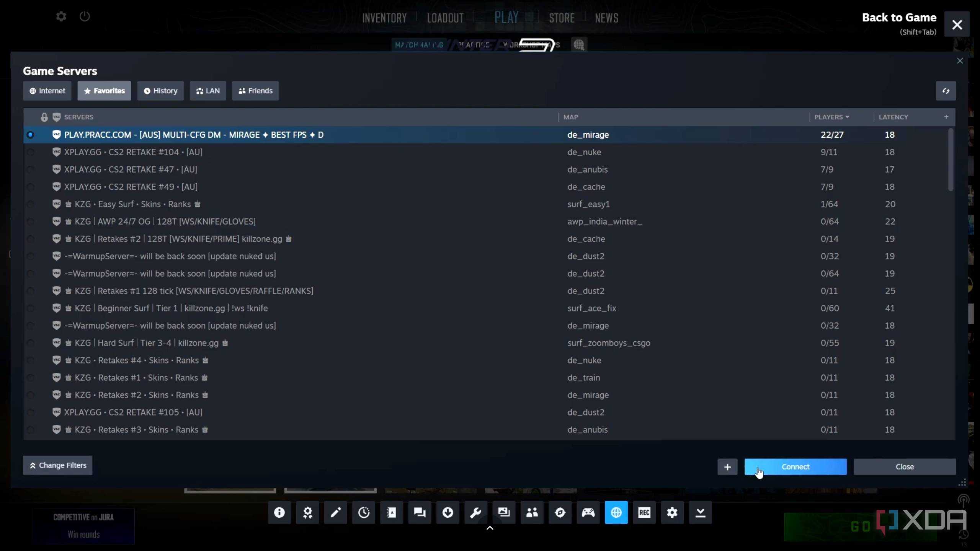Screen dimensions: 980x551
Task: Click the game power icon top left
Action: pos(85,16)
